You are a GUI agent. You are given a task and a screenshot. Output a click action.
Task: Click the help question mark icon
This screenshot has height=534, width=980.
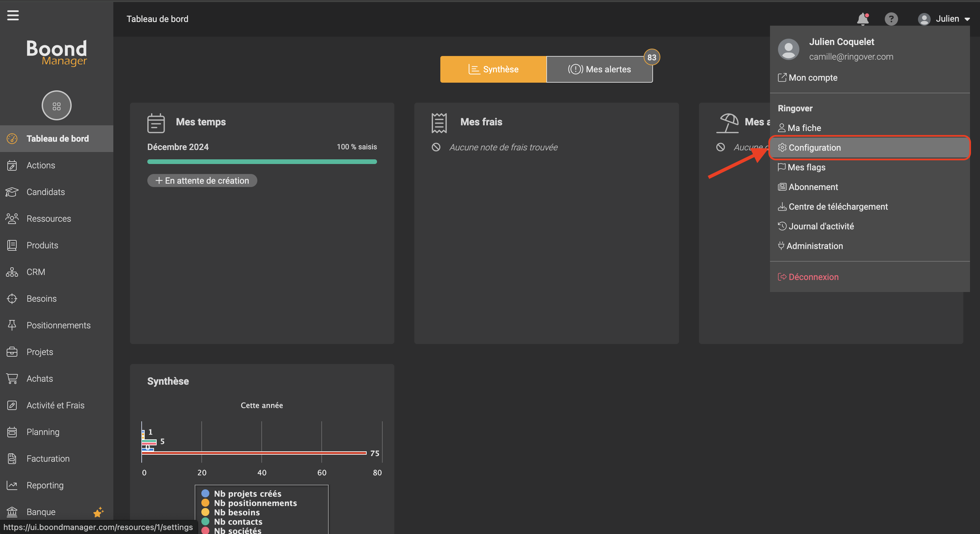(x=891, y=18)
